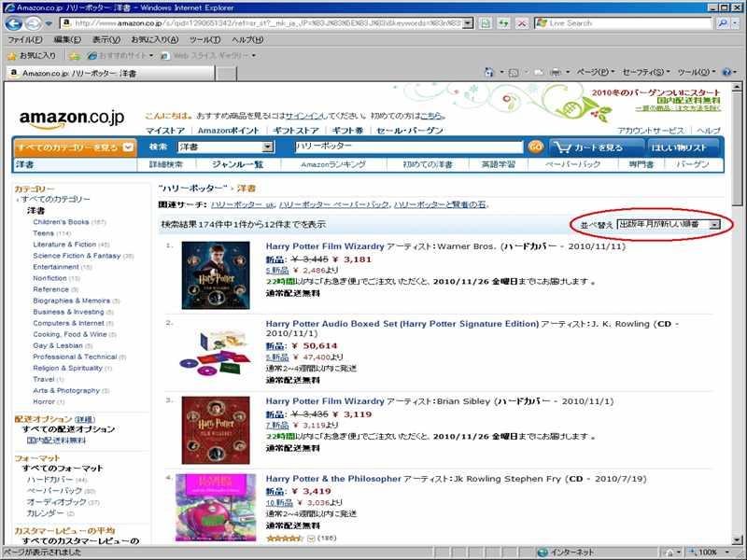Viewport: 747px width, 560px height.
Task: Expand the すべてのカテゴリーを見る dropdown button
Action: point(76,147)
